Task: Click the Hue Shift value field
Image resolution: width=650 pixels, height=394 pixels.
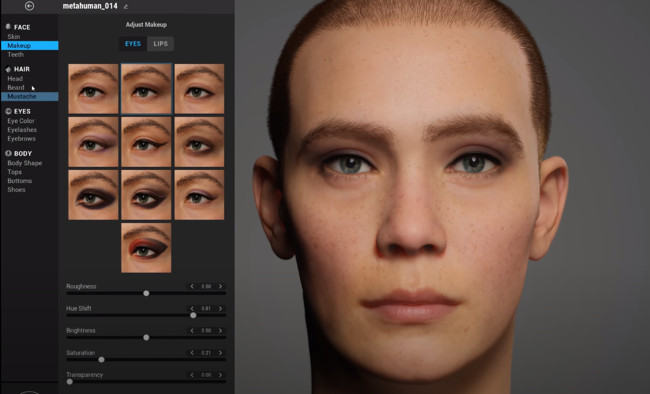Action: click(x=206, y=309)
